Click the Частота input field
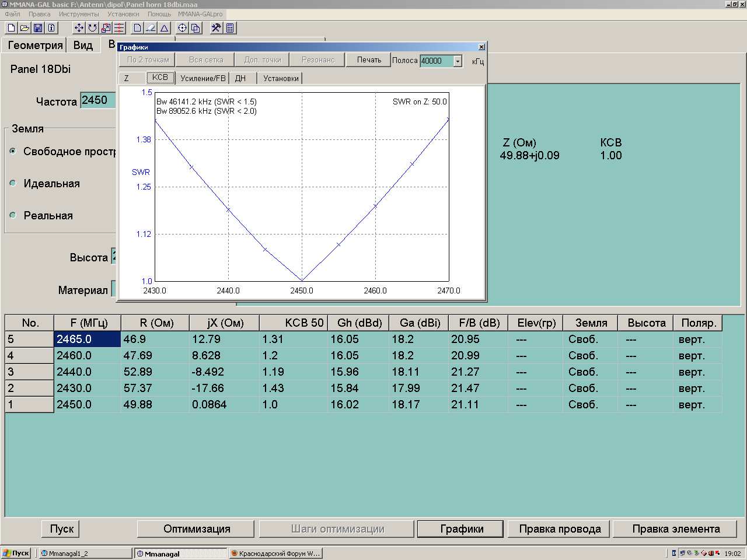The width and height of the screenshot is (747, 560). (x=97, y=100)
